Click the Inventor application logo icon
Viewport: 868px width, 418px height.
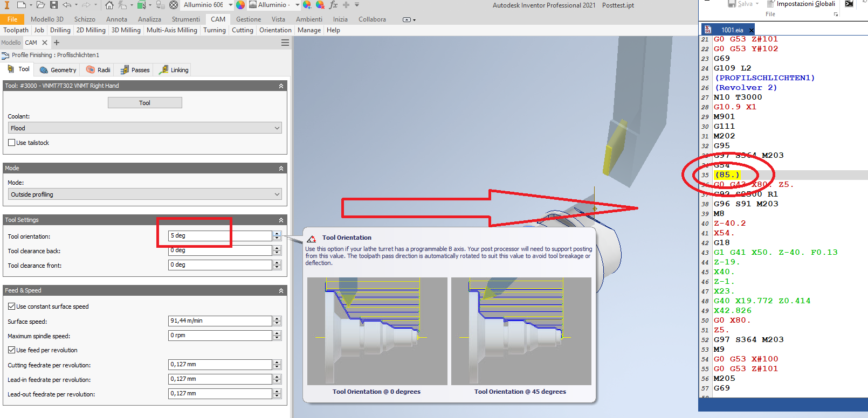[x=7, y=5]
